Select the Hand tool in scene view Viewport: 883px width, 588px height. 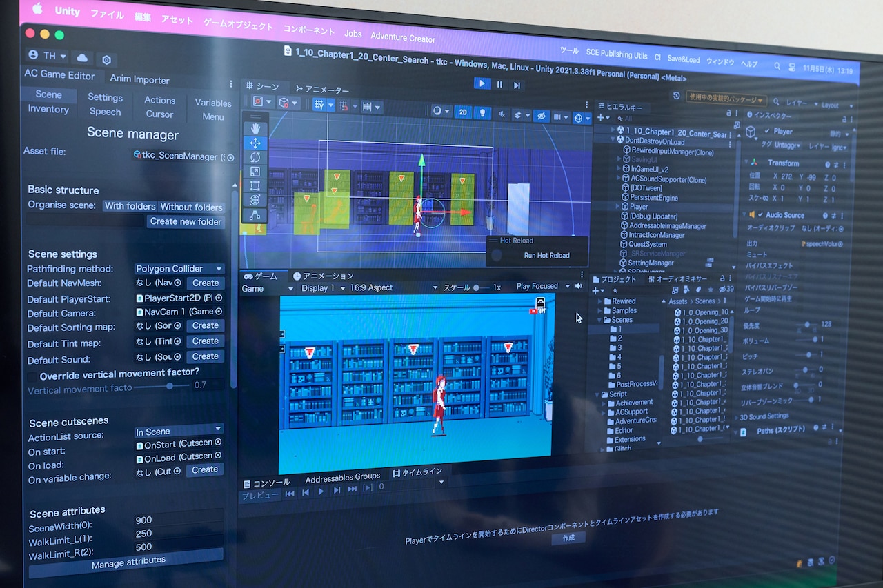pos(255,128)
